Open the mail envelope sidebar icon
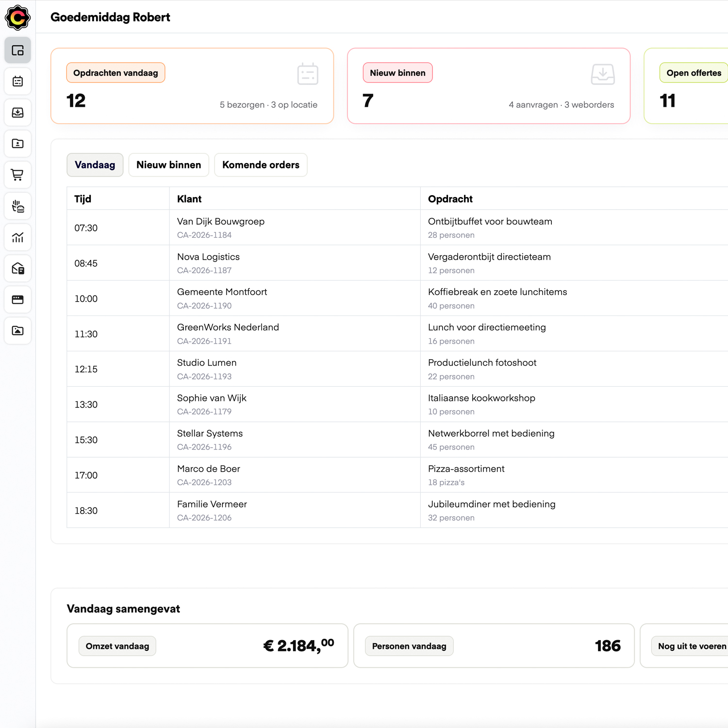The width and height of the screenshot is (728, 728). (17, 268)
